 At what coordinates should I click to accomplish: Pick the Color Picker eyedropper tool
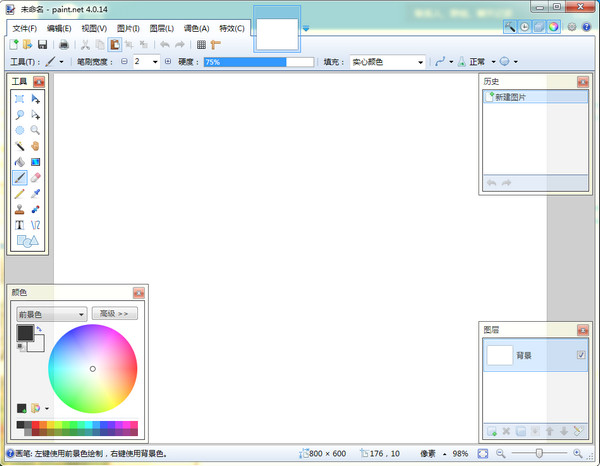35,193
